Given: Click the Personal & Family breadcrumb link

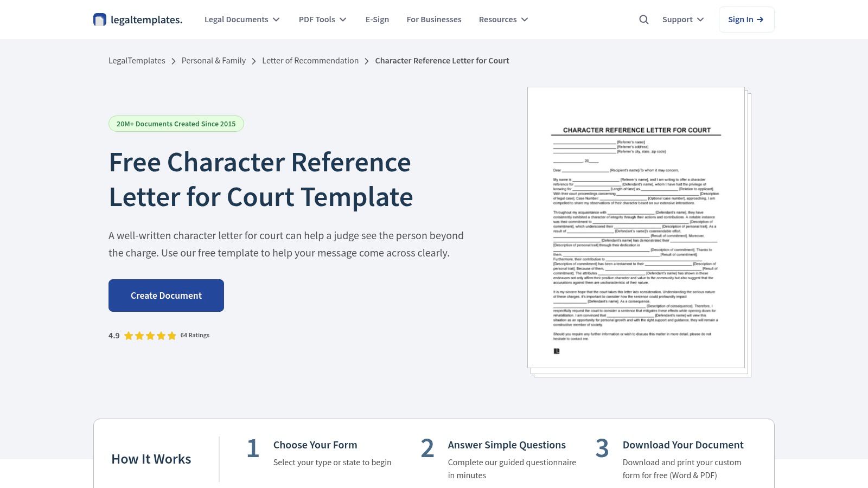Looking at the screenshot, I should click(213, 61).
